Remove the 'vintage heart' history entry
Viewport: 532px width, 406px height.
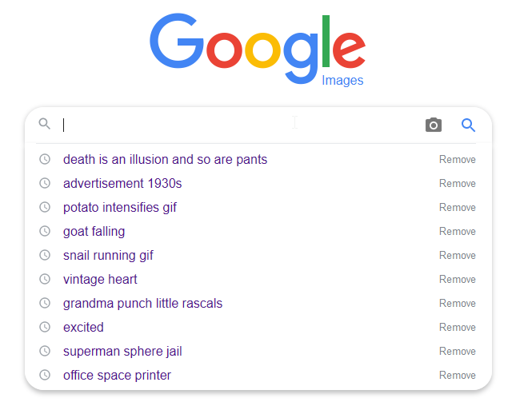click(458, 279)
